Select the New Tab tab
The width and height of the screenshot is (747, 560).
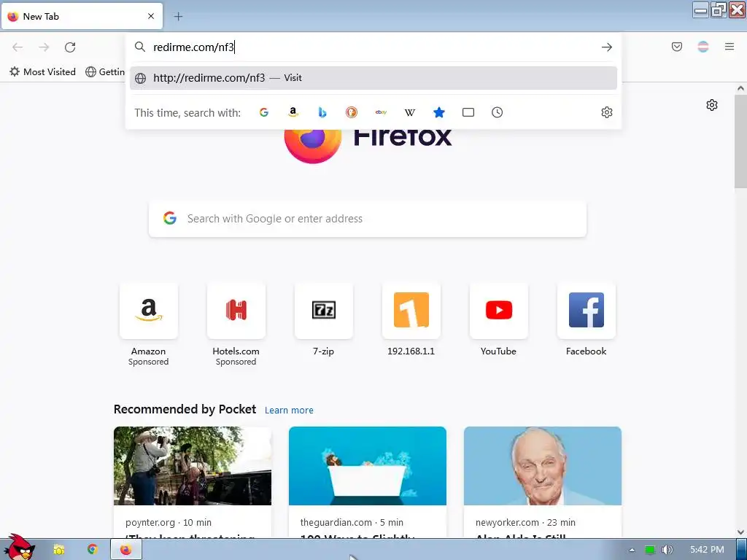[x=82, y=17]
